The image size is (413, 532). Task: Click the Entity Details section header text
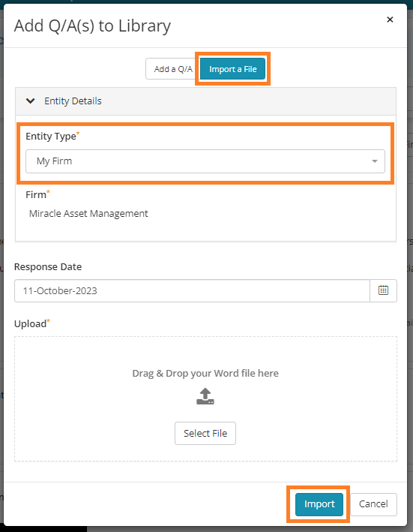pos(73,101)
